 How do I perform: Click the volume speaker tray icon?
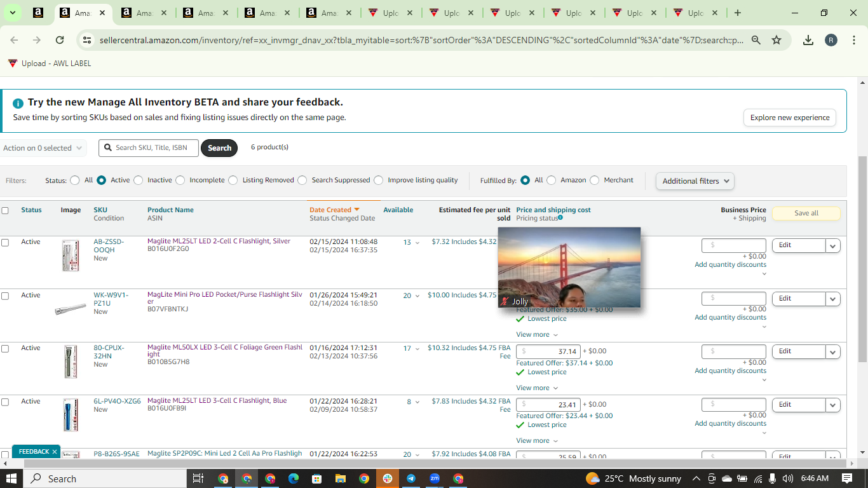[x=788, y=478]
